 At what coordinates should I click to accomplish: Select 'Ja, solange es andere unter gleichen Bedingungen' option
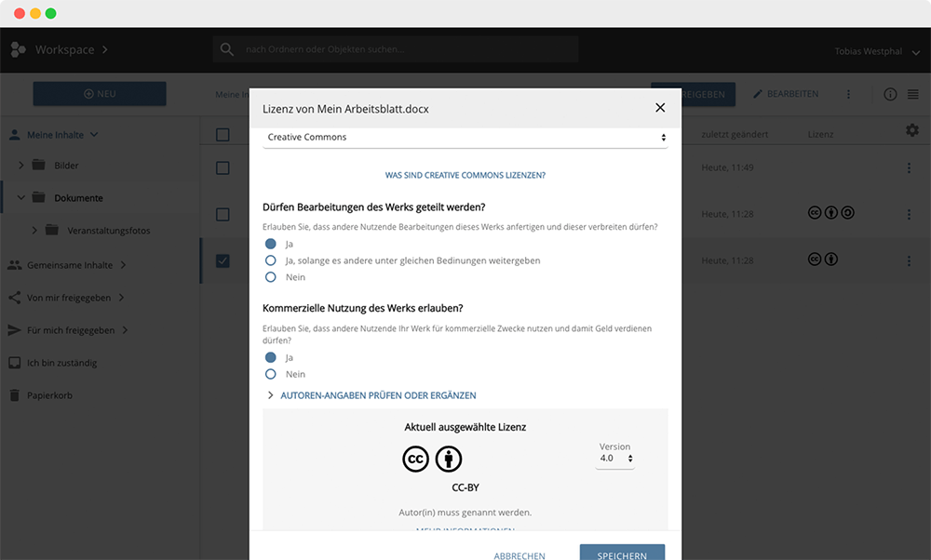click(271, 260)
